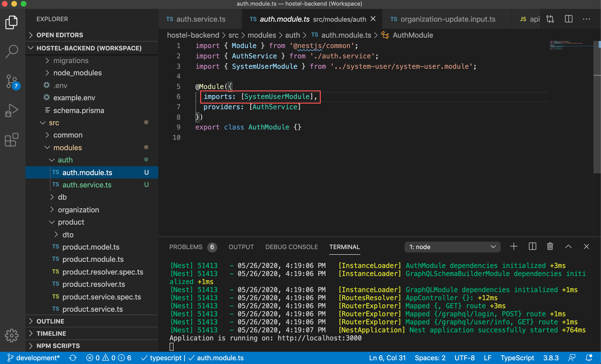Open the Search view
The image size is (601, 364).
pyautogui.click(x=11, y=51)
